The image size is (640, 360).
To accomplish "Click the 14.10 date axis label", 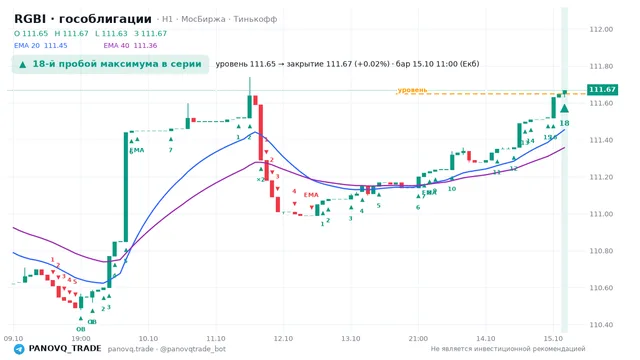I will pos(485,338).
